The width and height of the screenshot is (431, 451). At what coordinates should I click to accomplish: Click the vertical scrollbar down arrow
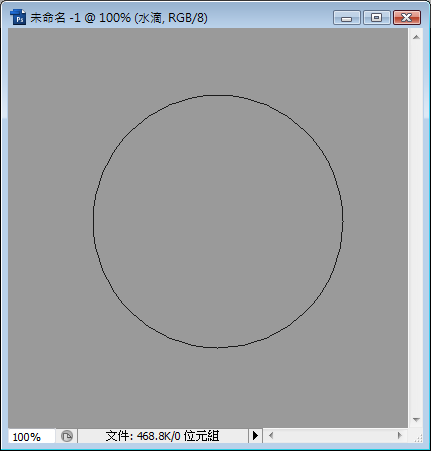pyautogui.click(x=416, y=419)
